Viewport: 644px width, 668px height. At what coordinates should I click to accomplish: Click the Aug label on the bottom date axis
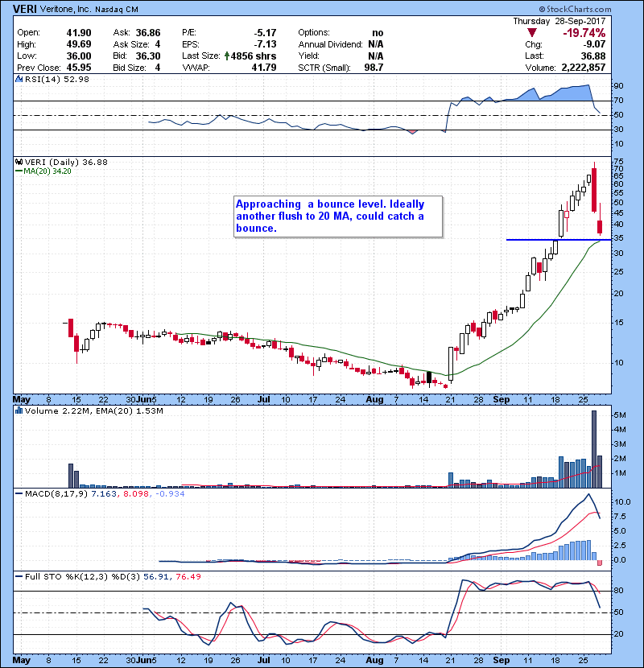click(374, 660)
